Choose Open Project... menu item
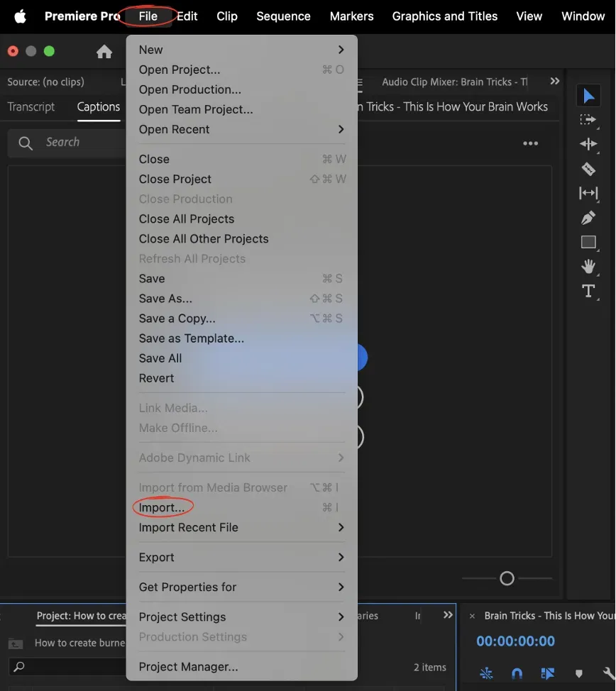This screenshot has height=691, width=616. 241,70
